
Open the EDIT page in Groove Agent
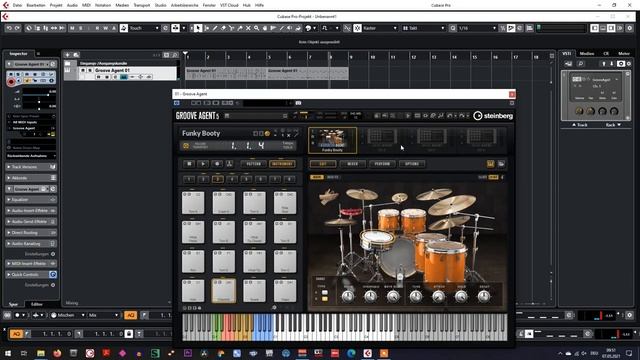[x=323, y=164]
